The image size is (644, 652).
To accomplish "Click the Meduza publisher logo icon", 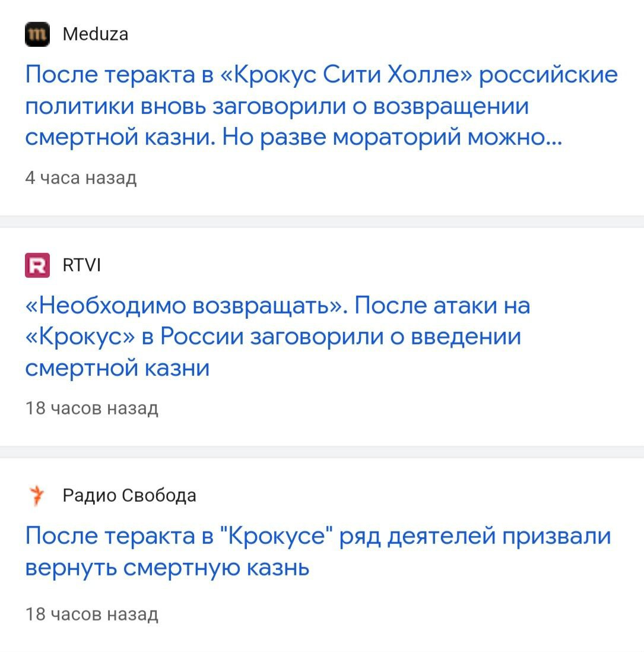I will (x=37, y=34).
